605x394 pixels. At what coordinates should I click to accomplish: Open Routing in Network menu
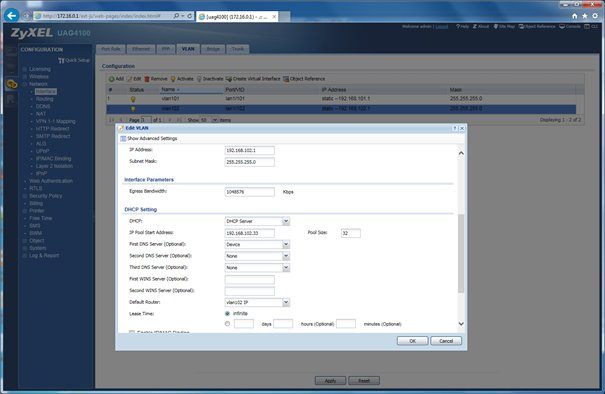tap(44, 99)
